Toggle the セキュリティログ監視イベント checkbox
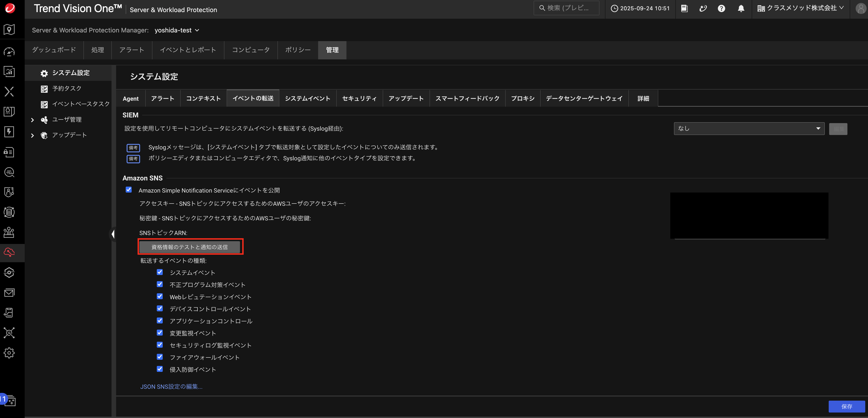Screen dimensions: 868x418 [160, 345]
